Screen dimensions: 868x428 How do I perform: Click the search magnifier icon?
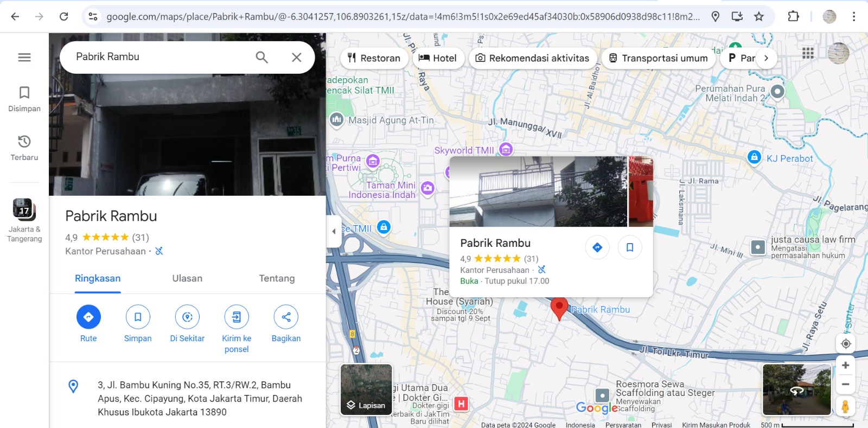pos(262,57)
